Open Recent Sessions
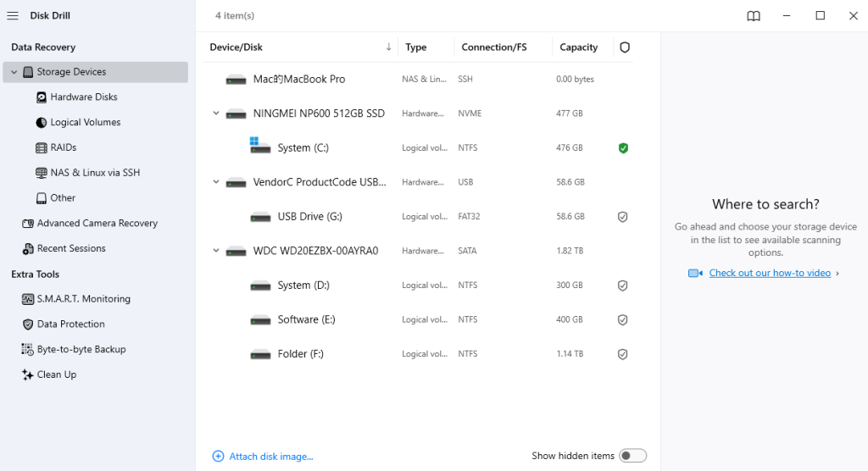 click(x=71, y=248)
